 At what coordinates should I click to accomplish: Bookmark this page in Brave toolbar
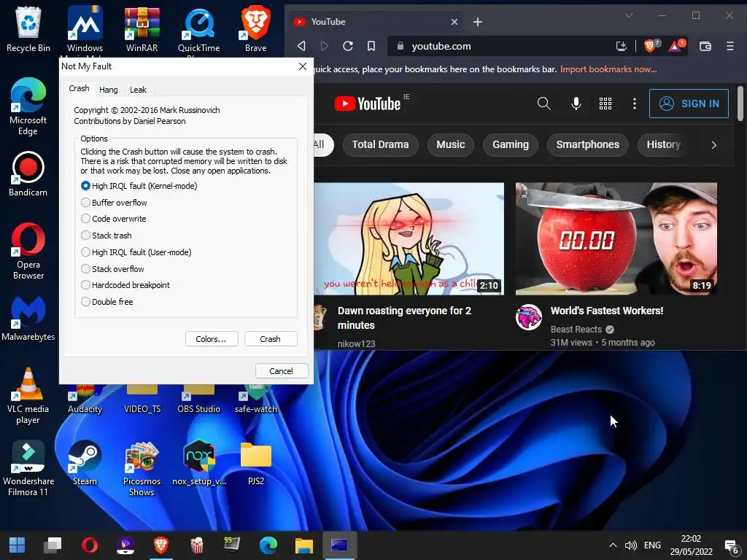[x=371, y=46]
